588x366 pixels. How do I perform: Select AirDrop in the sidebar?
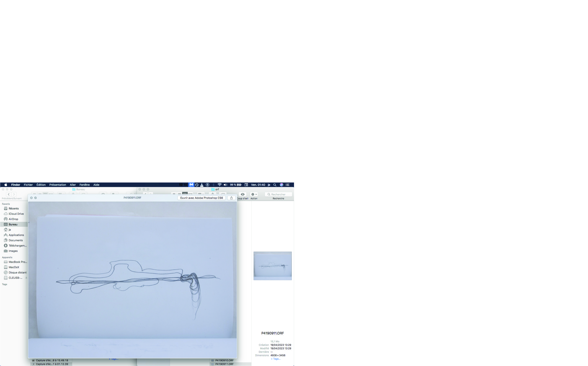[13, 219]
